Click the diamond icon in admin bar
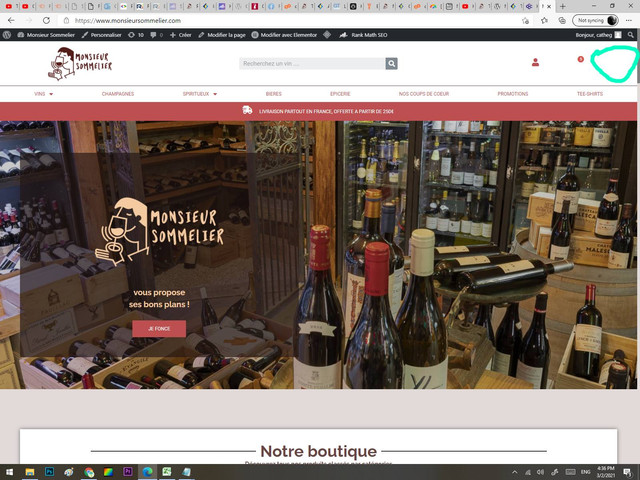This screenshot has height=480, width=640. click(327, 35)
